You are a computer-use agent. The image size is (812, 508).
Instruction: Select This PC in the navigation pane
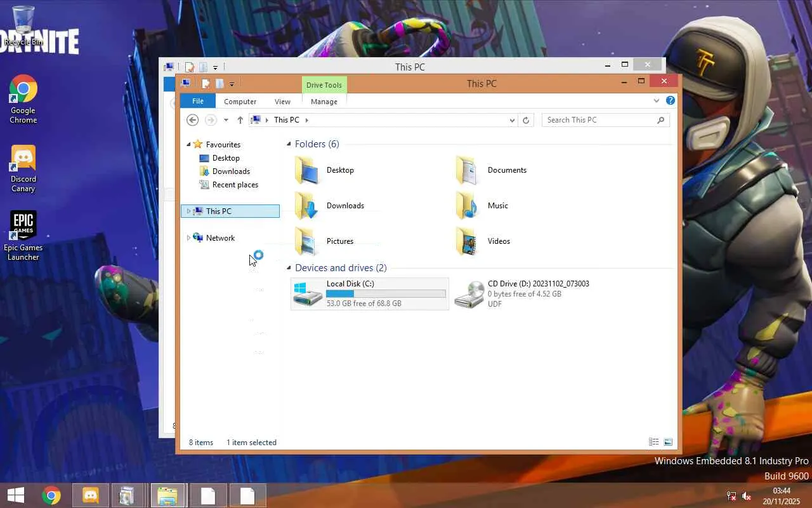click(x=230, y=211)
